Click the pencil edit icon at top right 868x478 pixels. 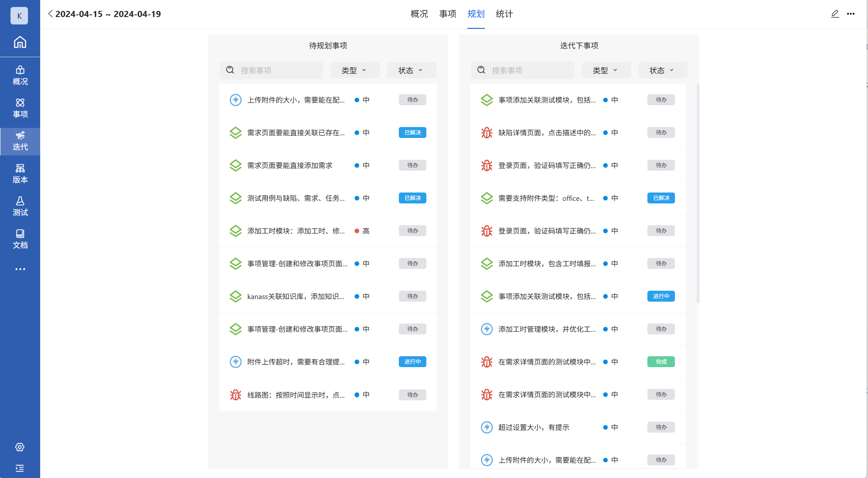point(835,14)
